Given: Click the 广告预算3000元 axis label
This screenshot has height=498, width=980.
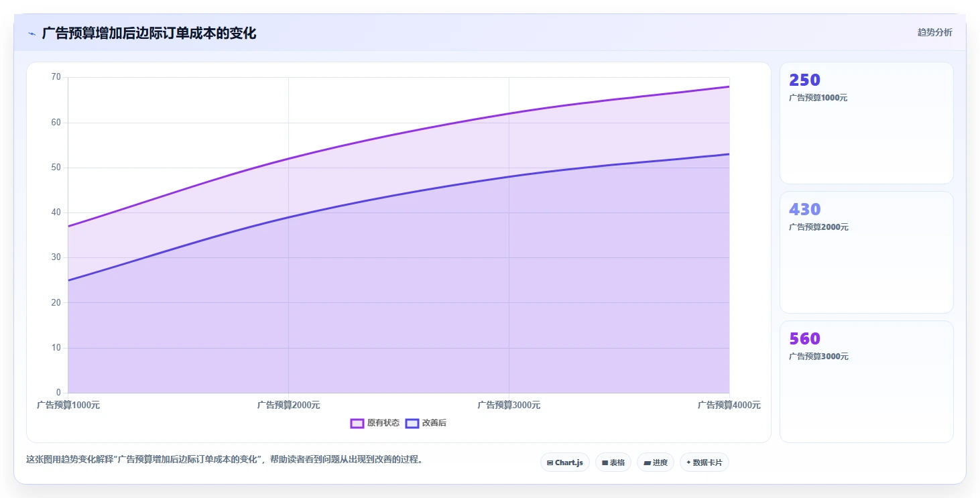Looking at the screenshot, I should point(509,405).
